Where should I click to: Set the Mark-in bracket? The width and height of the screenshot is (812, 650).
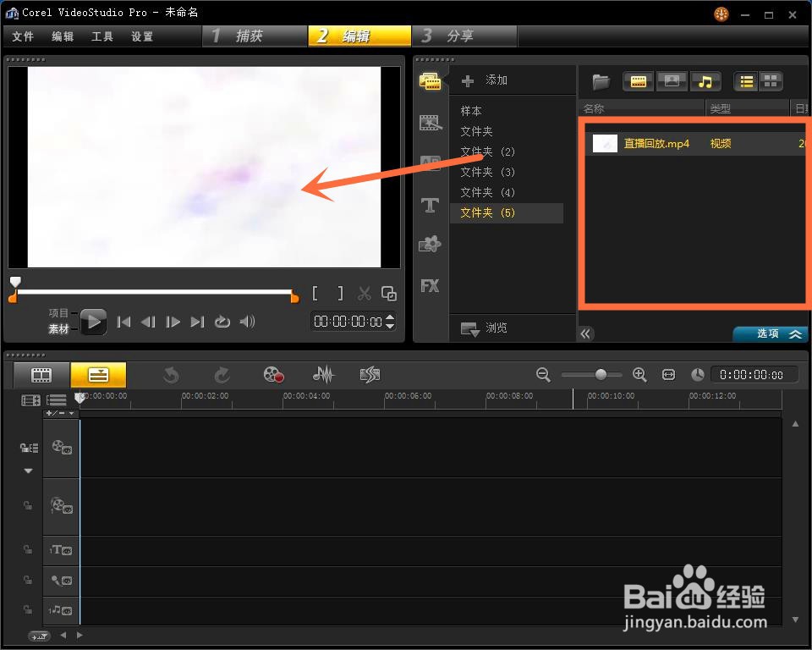tap(315, 294)
